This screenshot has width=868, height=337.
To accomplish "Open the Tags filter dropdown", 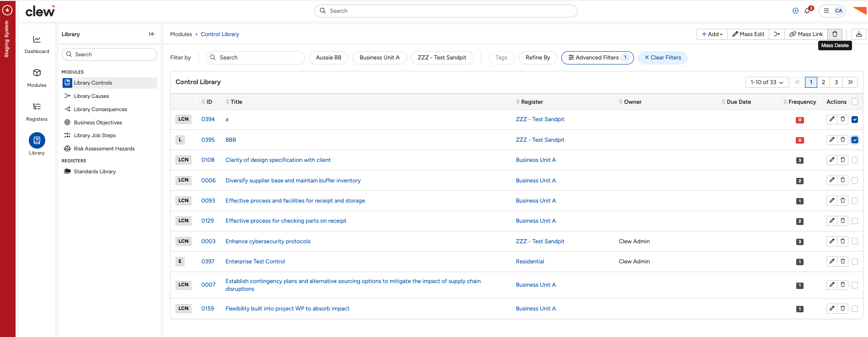I will coord(501,58).
